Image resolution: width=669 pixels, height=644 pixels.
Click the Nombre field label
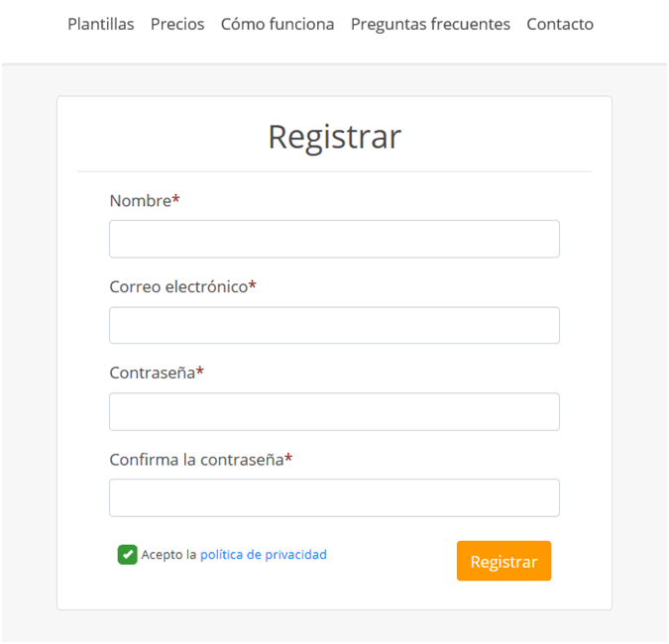tap(140, 201)
